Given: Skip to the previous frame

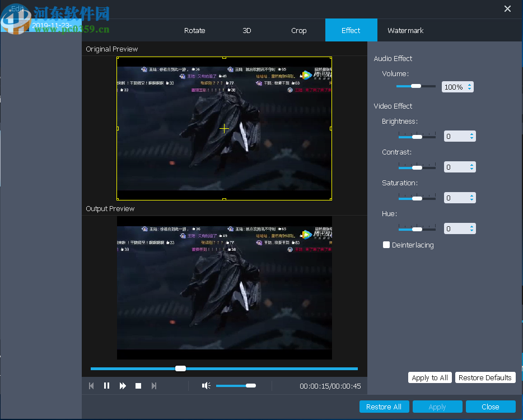Looking at the screenshot, I should point(91,385).
